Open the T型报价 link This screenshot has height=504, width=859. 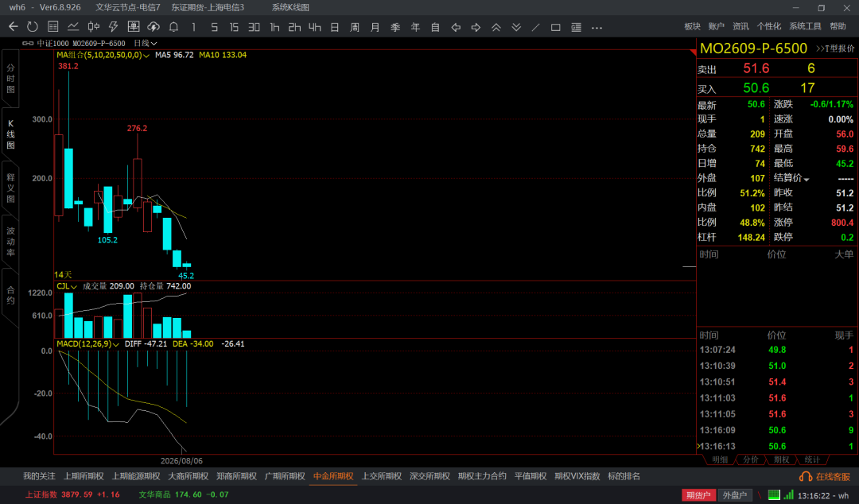(835, 48)
